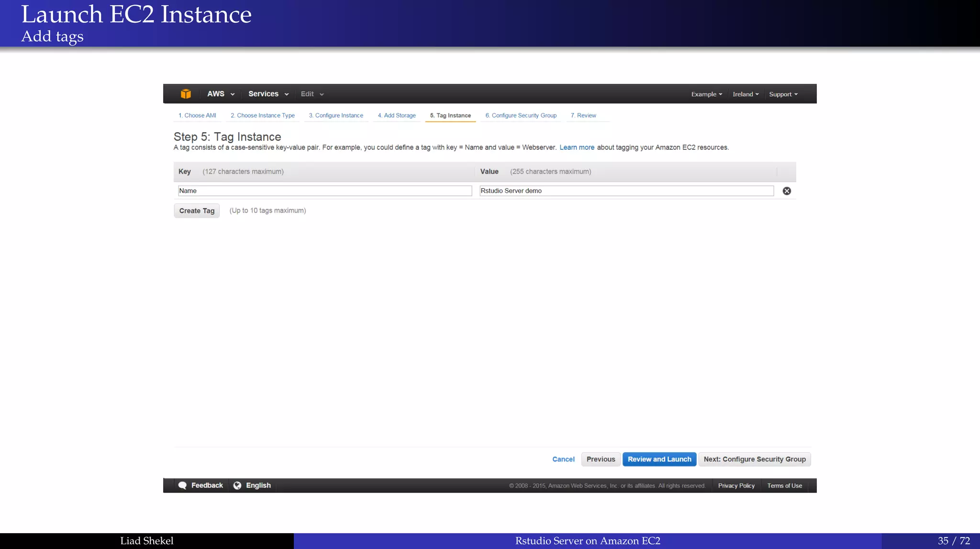Open the Edit dropdown
The height and width of the screenshot is (549, 980).
pyautogui.click(x=312, y=94)
